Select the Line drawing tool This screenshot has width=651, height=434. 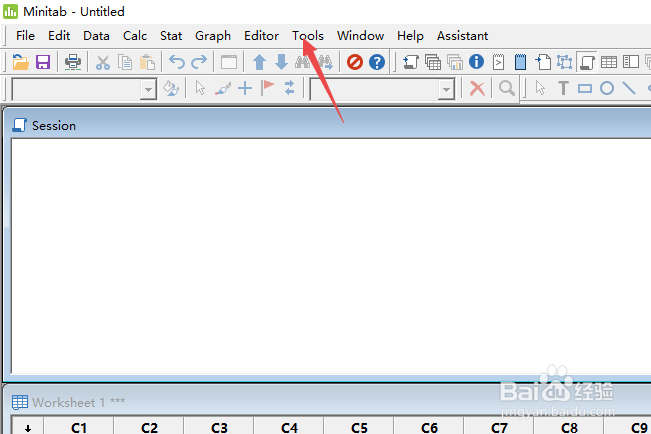629,88
